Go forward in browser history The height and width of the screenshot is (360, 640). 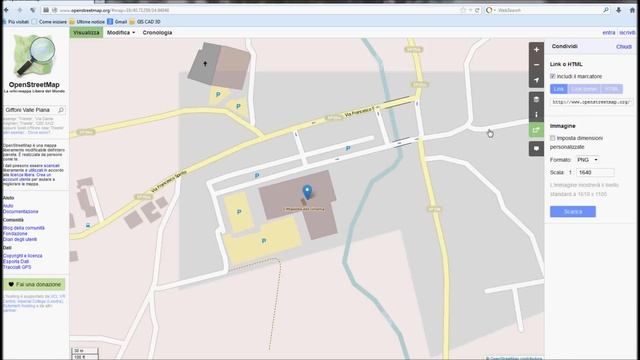(x=20, y=10)
